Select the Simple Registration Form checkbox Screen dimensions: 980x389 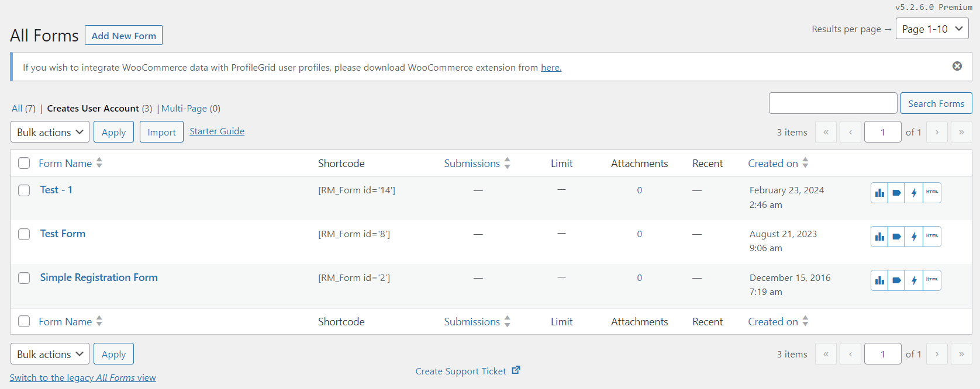click(x=24, y=278)
